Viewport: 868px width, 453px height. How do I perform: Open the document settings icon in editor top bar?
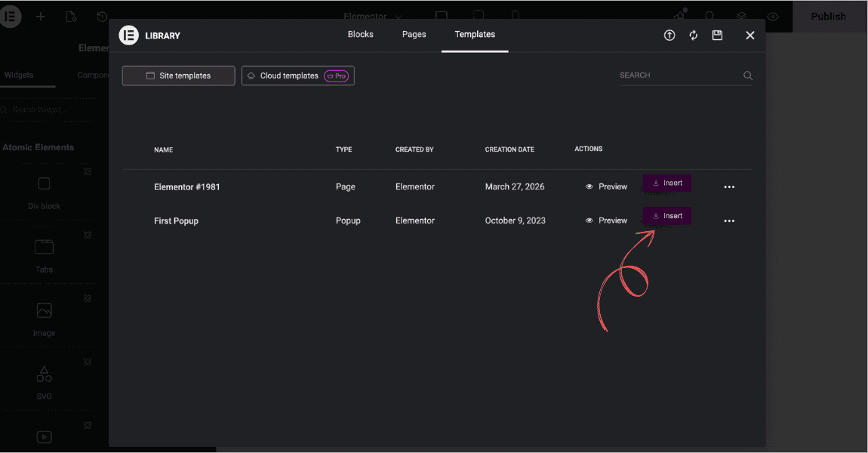(71, 17)
